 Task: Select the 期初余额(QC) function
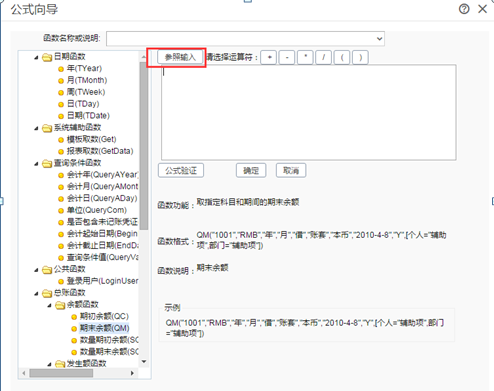104,316
